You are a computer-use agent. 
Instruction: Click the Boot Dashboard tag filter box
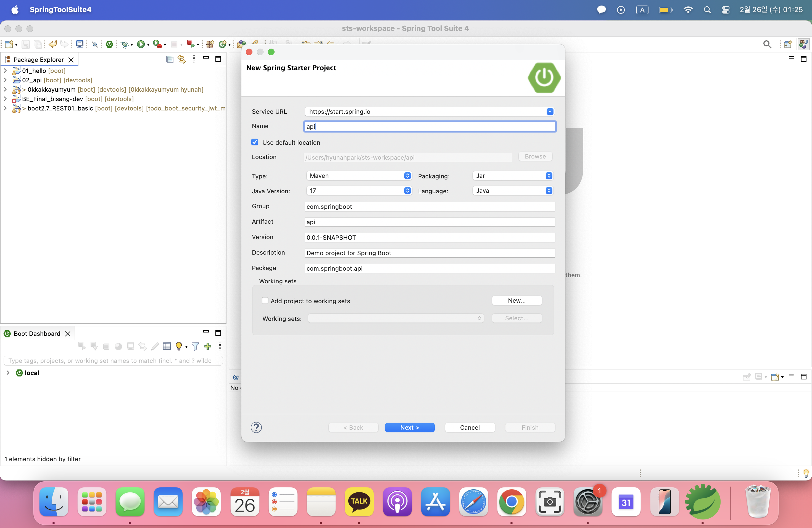(x=113, y=361)
